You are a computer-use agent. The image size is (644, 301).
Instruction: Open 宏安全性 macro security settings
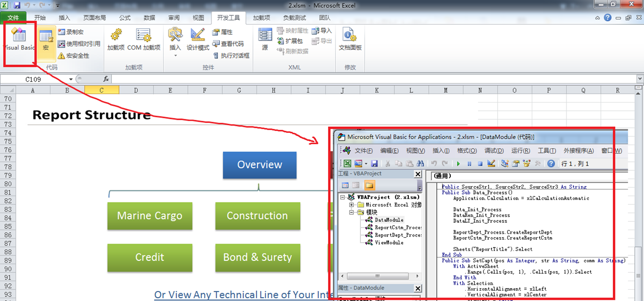click(x=74, y=55)
